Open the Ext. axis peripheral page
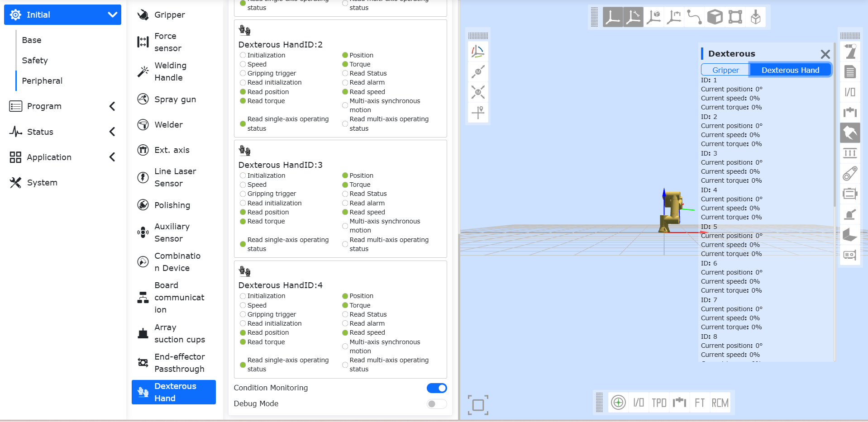This screenshot has height=422, width=868. (174, 150)
